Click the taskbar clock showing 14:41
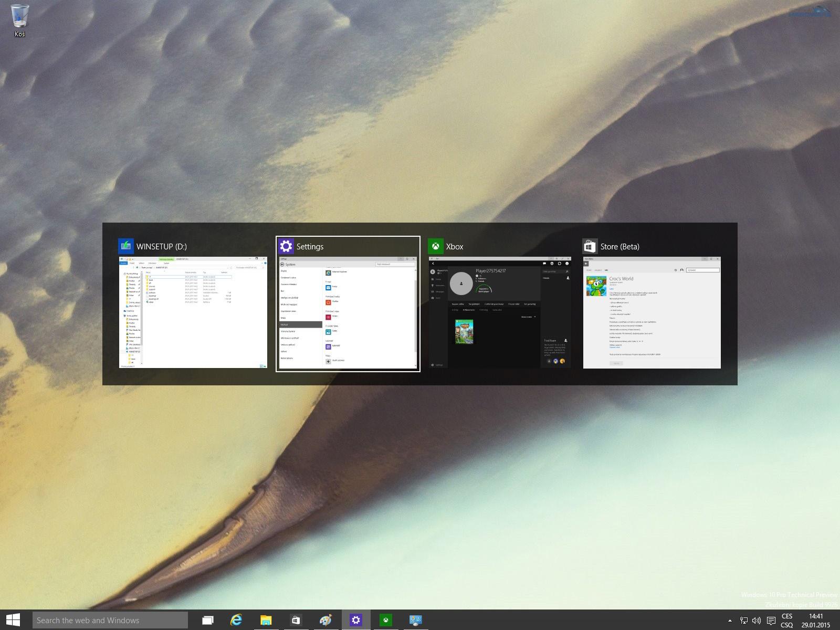840x630 pixels. pyautogui.click(x=816, y=621)
